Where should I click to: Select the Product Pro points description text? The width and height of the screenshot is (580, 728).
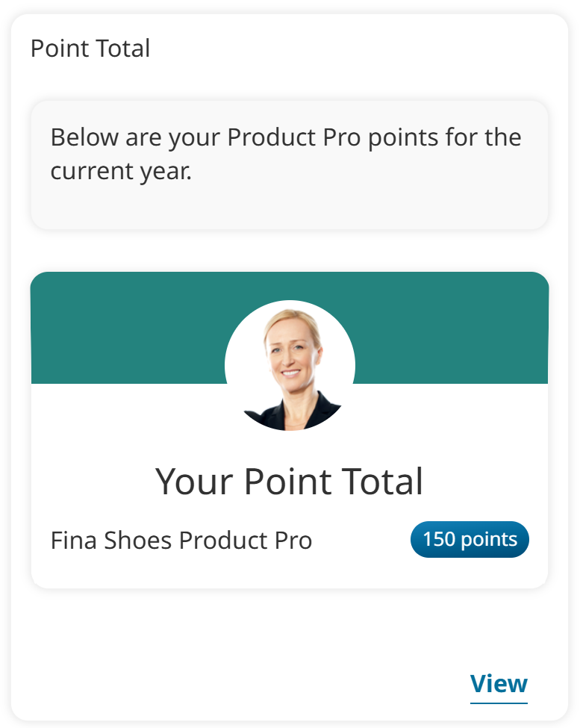pos(286,154)
